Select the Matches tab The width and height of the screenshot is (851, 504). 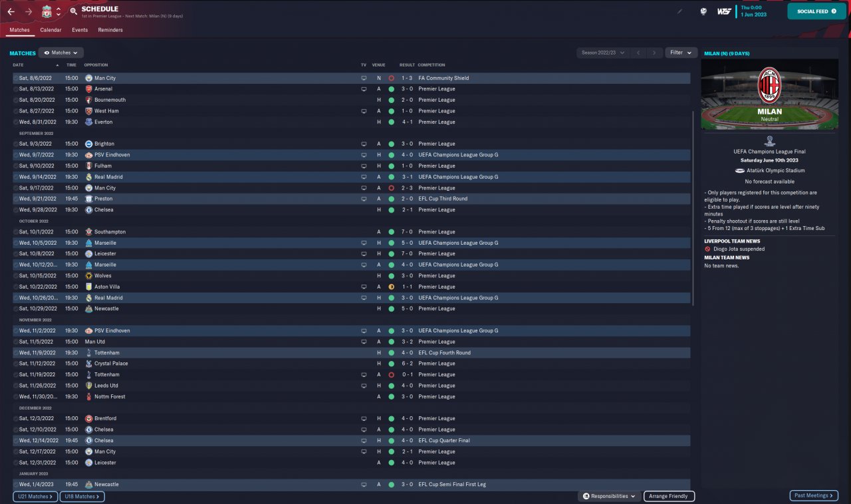pyautogui.click(x=19, y=30)
